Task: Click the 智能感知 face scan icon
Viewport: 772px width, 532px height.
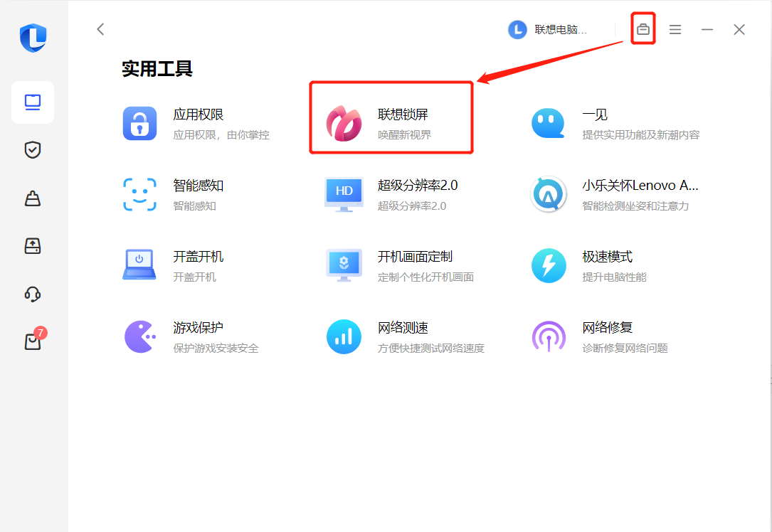Action: click(140, 194)
